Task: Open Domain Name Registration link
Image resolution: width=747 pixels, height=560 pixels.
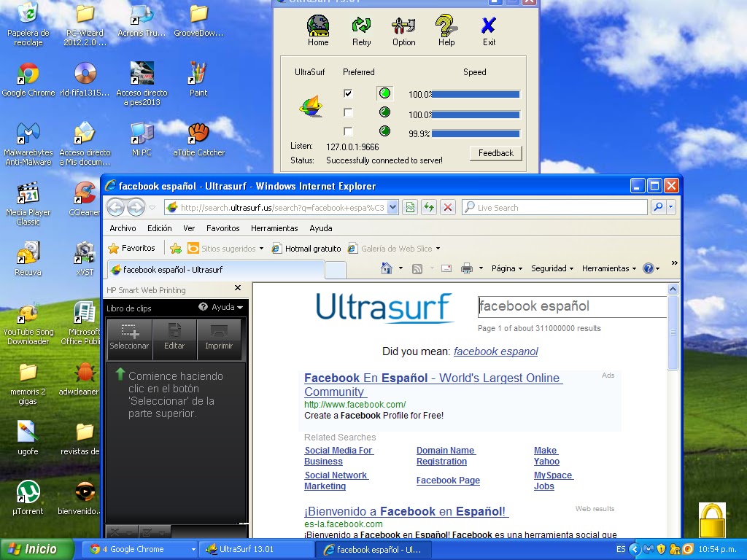Action: click(446, 456)
